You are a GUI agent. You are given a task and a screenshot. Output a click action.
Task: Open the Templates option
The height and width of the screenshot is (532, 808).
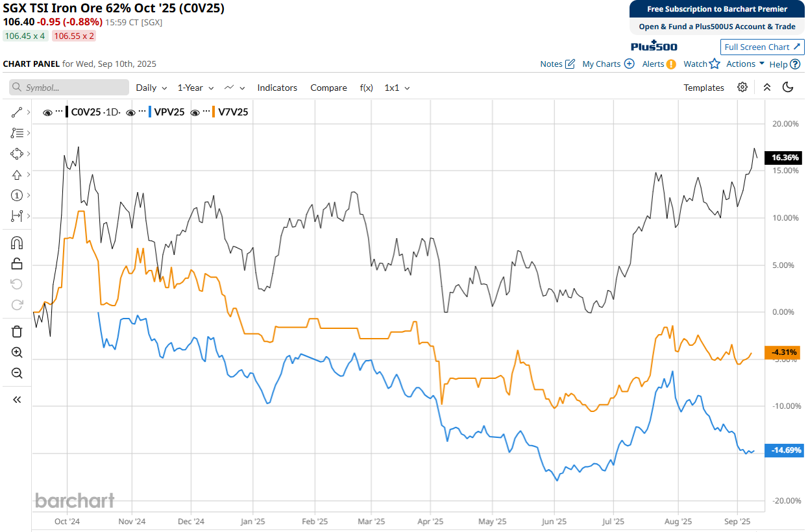tap(704, 88)
